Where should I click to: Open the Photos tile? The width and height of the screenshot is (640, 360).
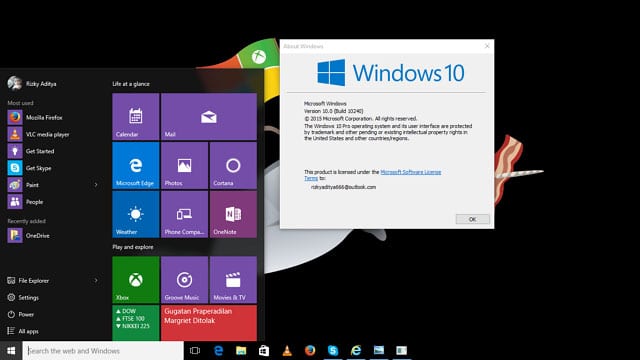[x=184, y=165]
